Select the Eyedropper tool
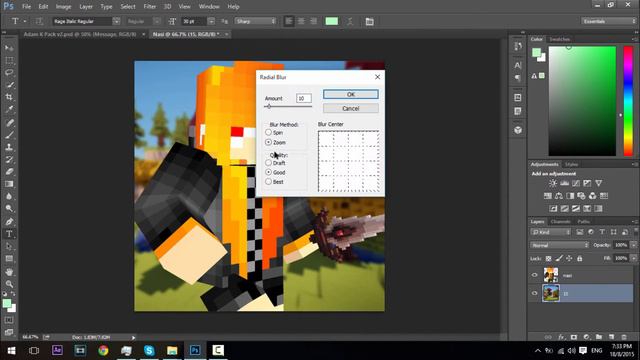This screenshot has width=640, height=360. (9, 109)
